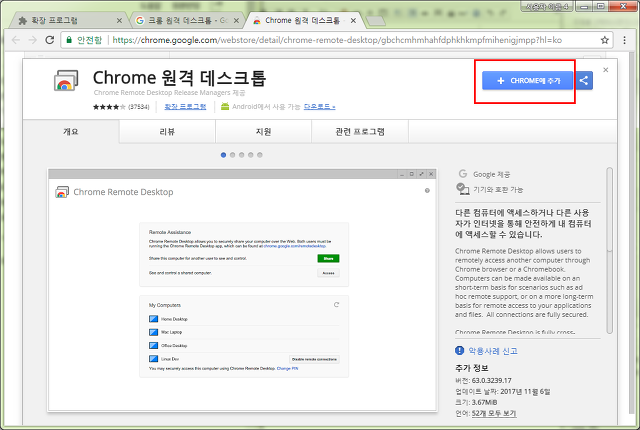
Task: Click the version text 63.0.3239.17
Action: click(x=491, y=380)
